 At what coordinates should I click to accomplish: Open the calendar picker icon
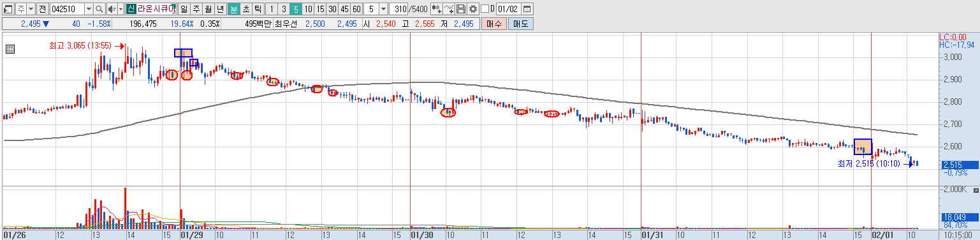point(527,10)
